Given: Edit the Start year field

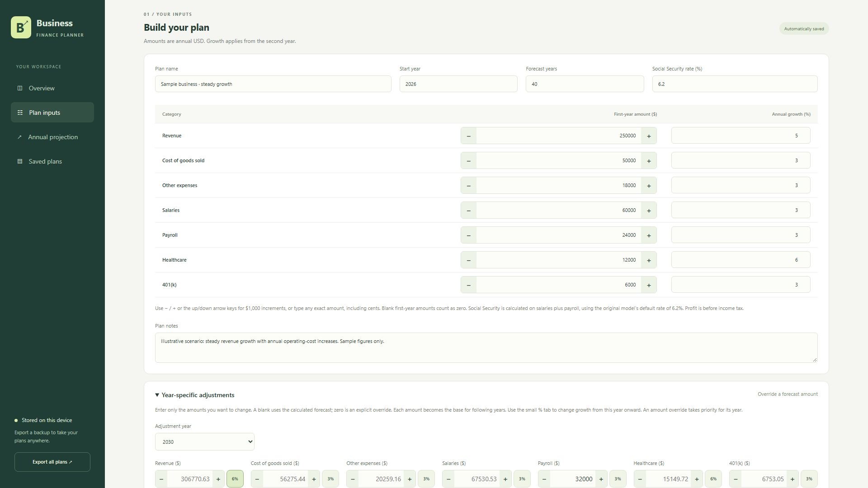Looking at the screenshot, I should [458, 84].
